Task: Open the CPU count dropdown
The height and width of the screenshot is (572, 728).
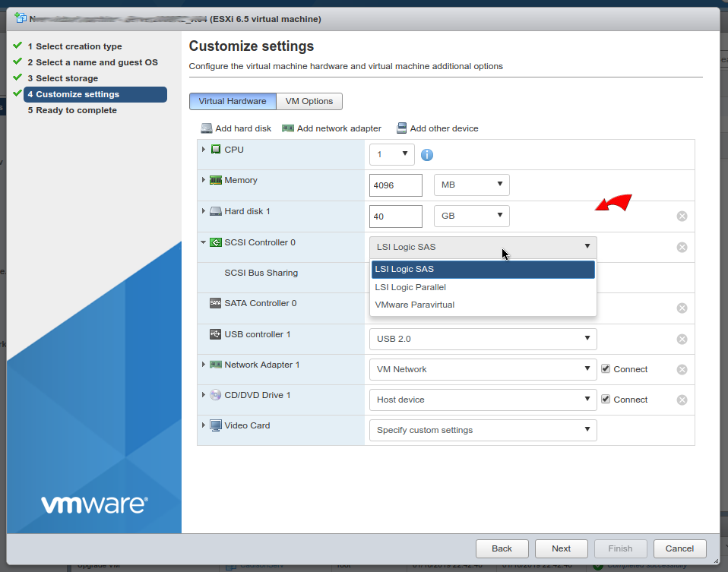Action: point(392,154)
